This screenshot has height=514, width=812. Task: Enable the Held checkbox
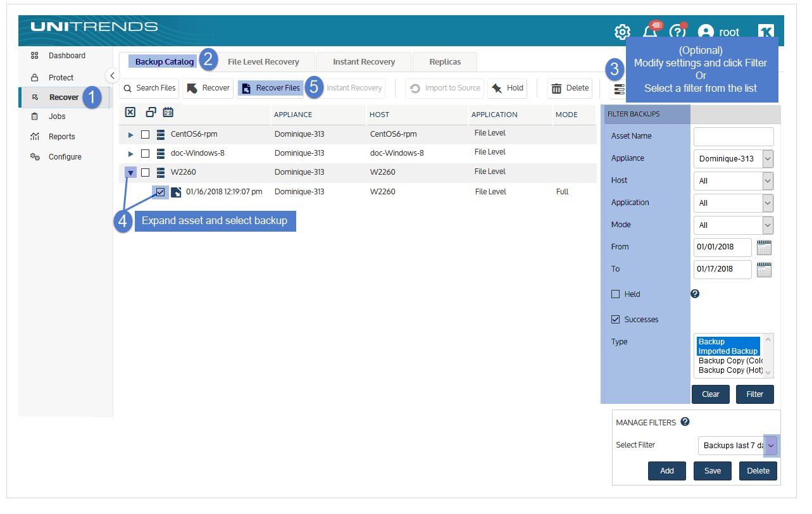pos(615,294)
